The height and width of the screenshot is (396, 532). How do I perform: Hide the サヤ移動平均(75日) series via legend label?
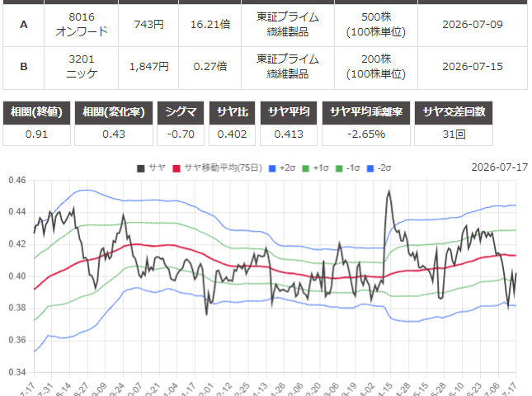pyautogui.click(x=224, y=168)
